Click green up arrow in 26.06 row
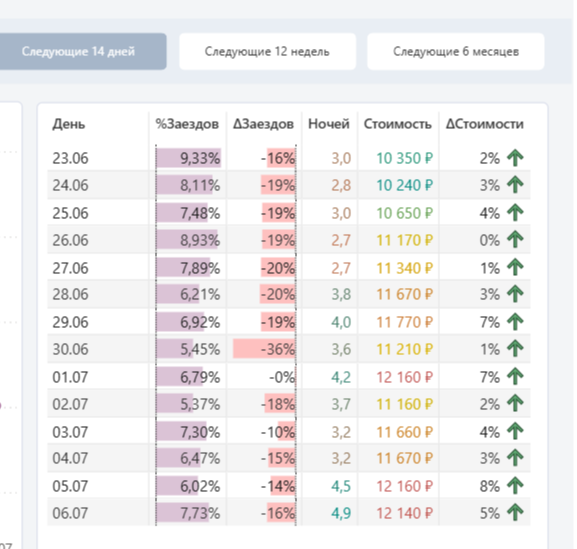This screenshot has width=577, height=549. pyautogui.click(x=515, y=240)
